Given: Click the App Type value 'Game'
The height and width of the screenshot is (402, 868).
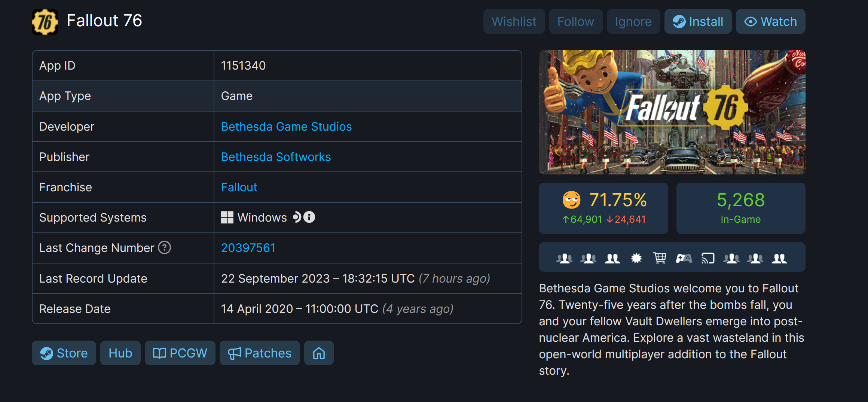Looking at the screenshot, I should 237,96.
